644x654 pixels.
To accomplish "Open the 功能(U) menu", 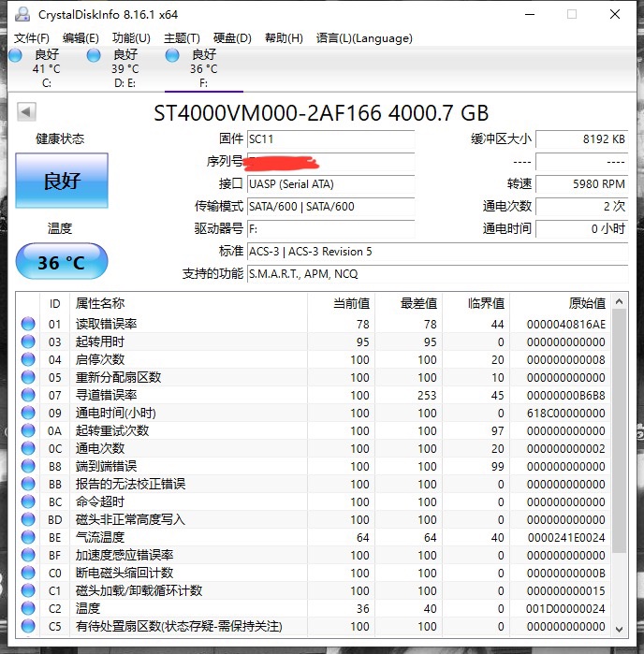I will pyautogui.click(x=131, y=38).
